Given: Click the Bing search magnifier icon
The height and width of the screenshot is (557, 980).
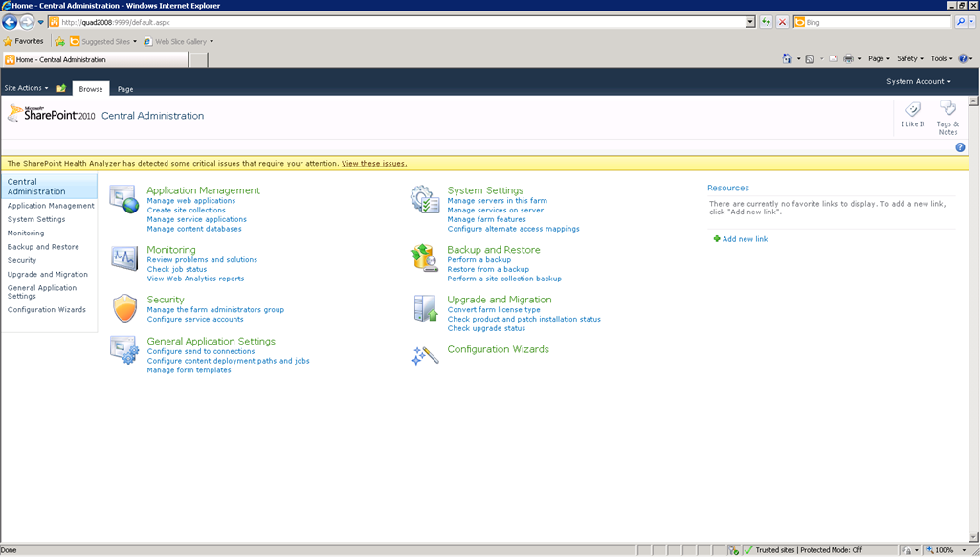Looking at the screenshot, I should click(x=961, y=22).
